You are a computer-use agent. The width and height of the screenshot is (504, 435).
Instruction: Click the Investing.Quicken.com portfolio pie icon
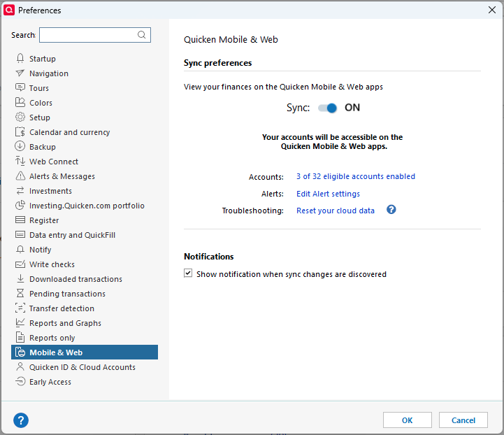tap(20, 205)
